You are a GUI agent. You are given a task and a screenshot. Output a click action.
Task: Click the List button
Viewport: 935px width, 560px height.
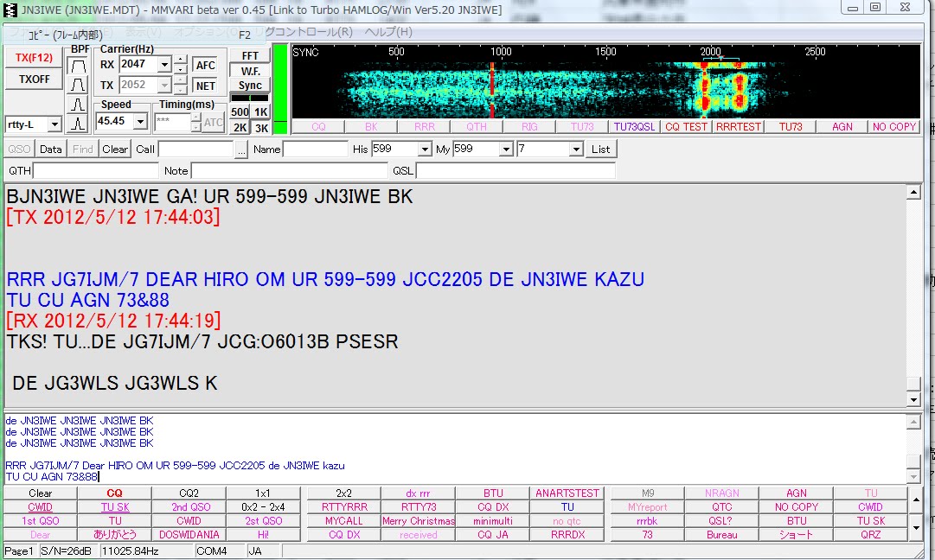pos(601,149)
